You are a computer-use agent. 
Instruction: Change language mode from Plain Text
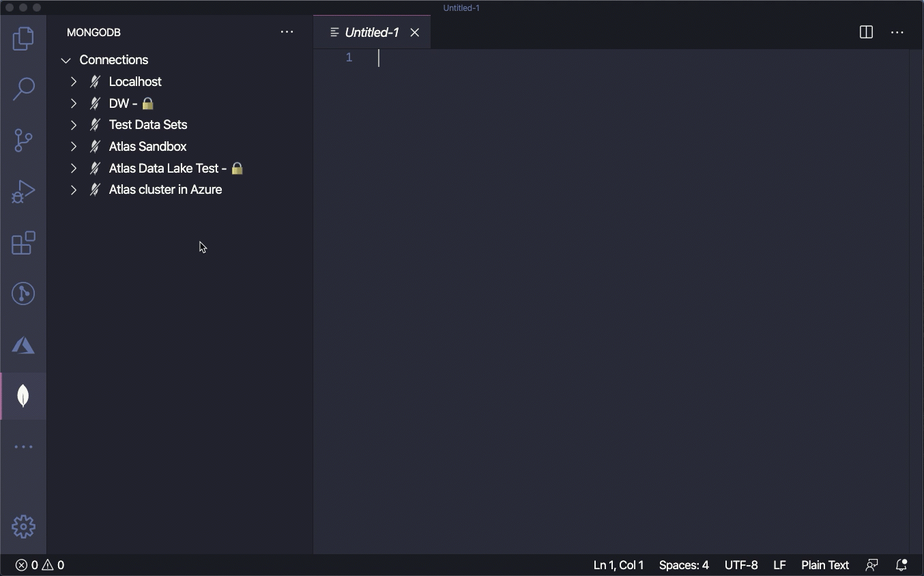[x=824, y=565]
